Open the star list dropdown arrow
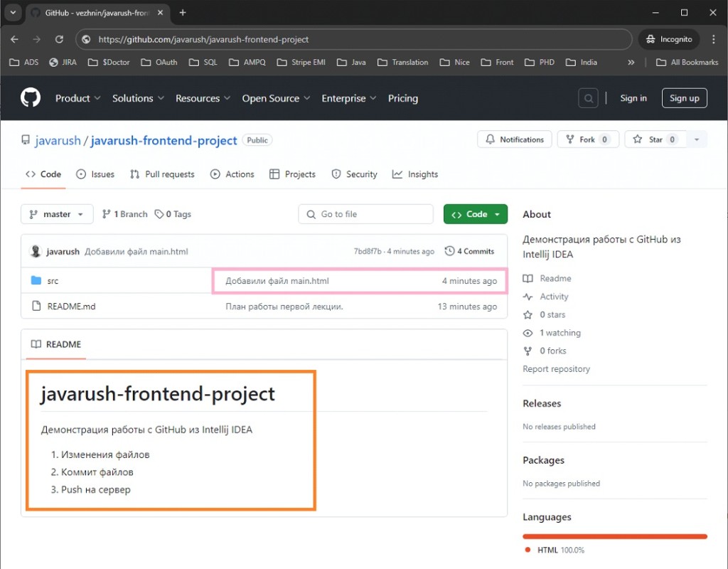 697,139
